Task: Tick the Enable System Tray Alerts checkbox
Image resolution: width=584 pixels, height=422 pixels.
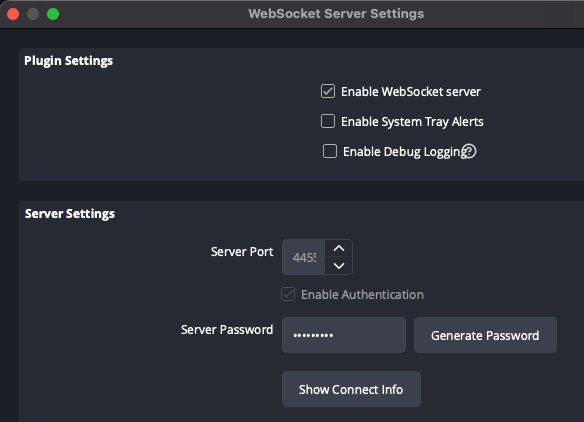Action: [328, 121]
